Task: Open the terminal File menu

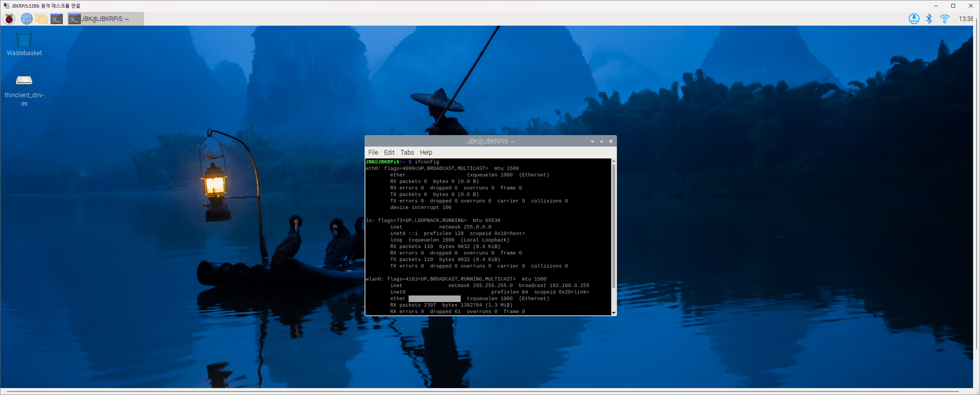Action: click(x=373, y=152)
